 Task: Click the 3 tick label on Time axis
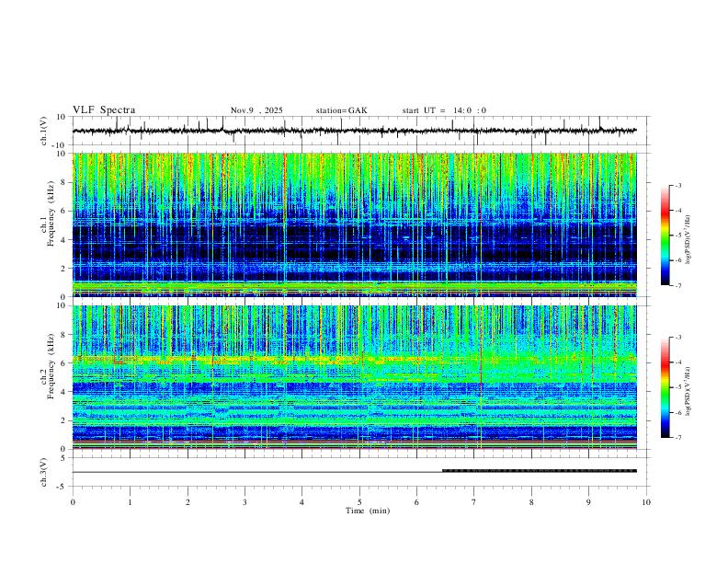[x=245, y=502]
